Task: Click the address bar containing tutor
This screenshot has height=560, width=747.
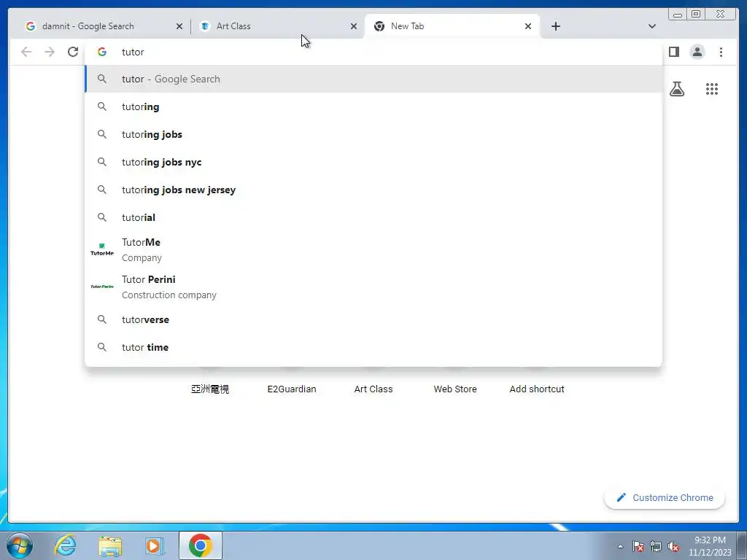Action: (373, 52)
